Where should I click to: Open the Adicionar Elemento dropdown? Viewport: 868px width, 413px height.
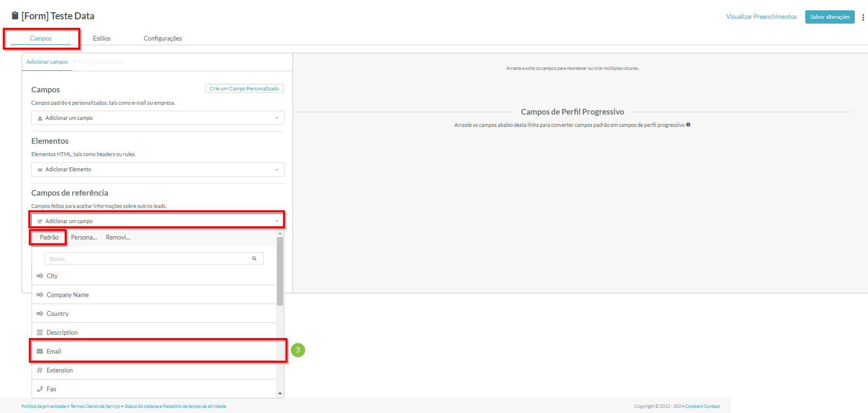(158, 169)
